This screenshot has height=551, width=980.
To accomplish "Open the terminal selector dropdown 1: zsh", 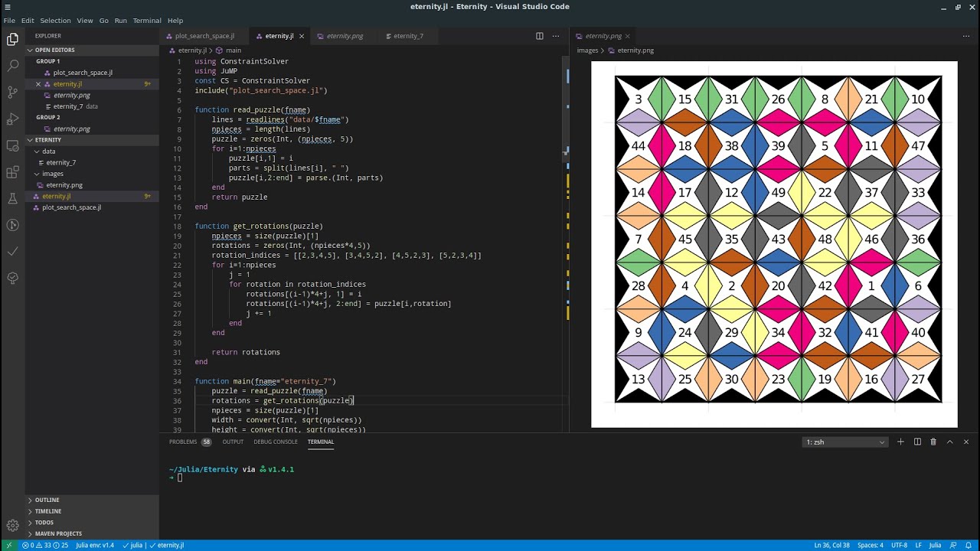I will (x=846, y=442).
